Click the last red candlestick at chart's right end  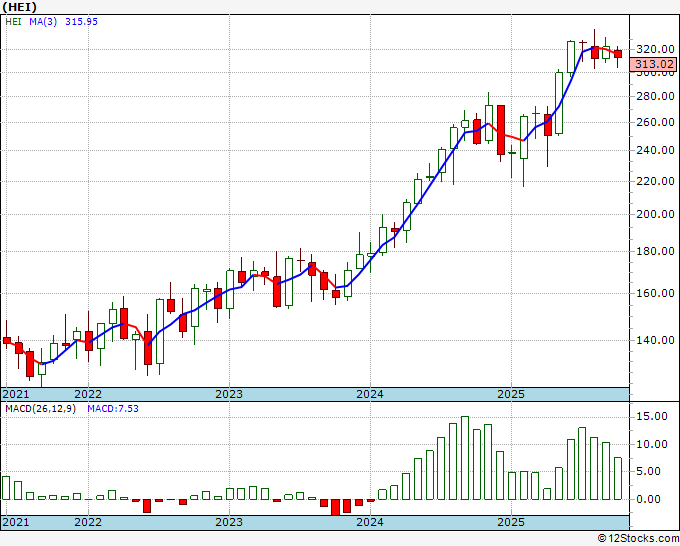click(618, 54)
